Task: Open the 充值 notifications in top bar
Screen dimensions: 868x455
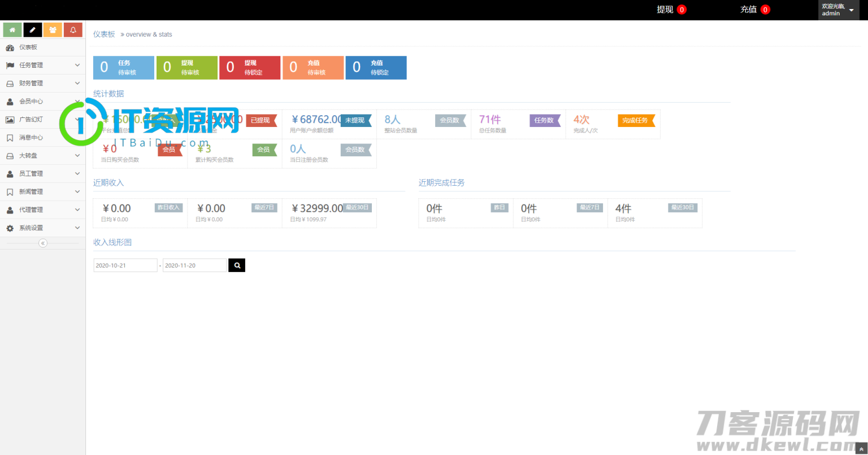Action: (x=755, y=10)
